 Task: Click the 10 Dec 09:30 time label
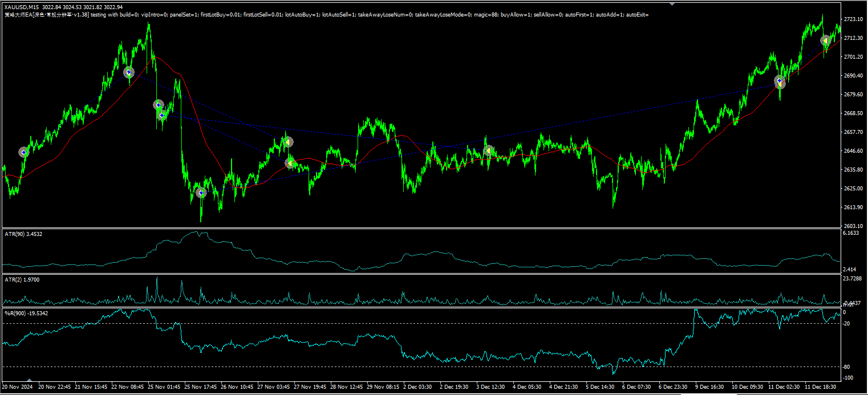(748, 386)
